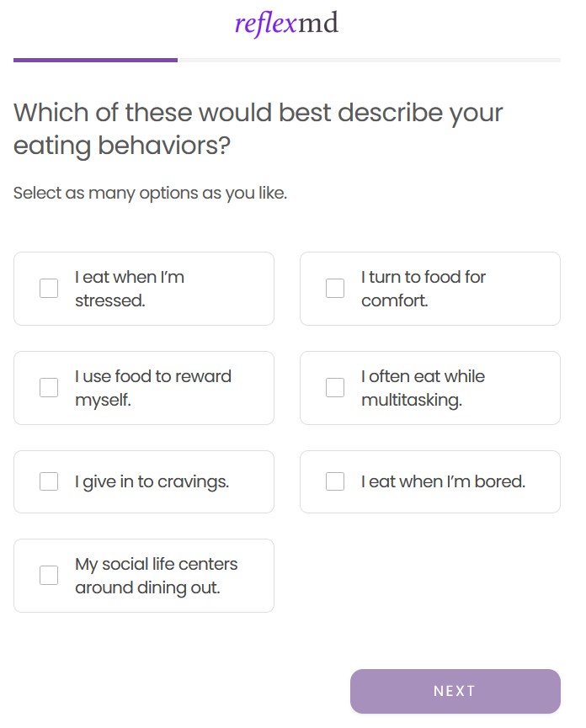Check the "social life centers around dining out" box
This screenshot has height=728, width=586.
click(x=49, y=576)
